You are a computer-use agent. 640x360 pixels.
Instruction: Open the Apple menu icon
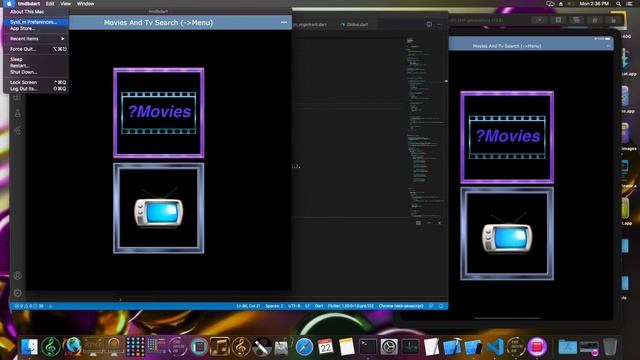[9, 4]
